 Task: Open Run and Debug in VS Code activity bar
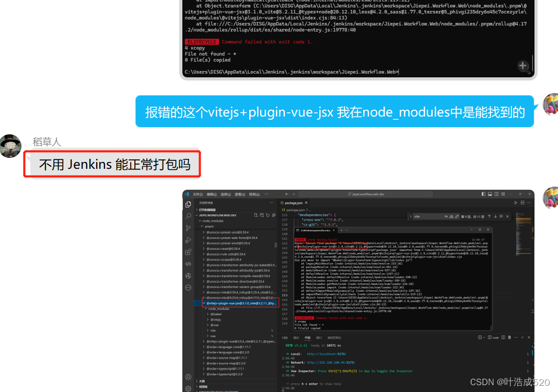(x=188, y=240)
